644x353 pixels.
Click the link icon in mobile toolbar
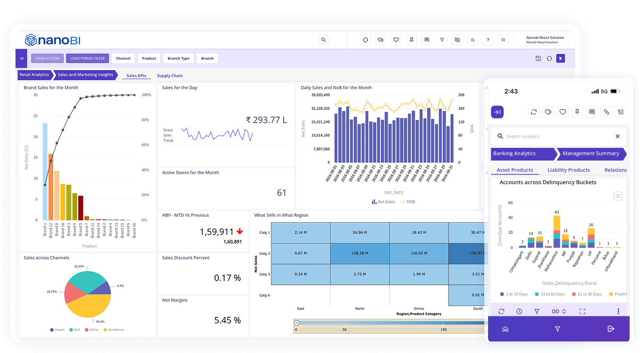(606, 112)
